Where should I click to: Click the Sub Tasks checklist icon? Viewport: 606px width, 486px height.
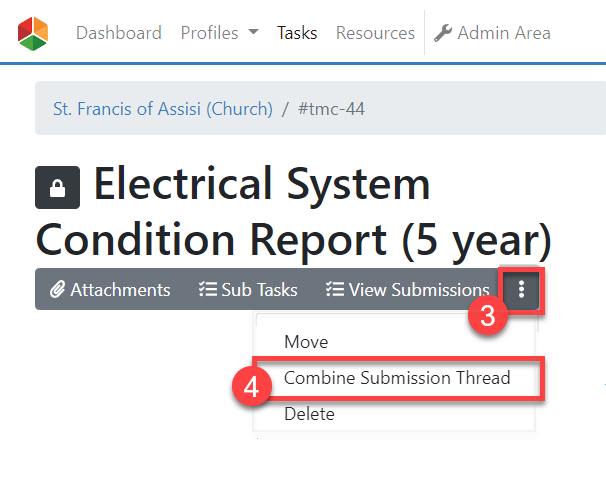207,290
